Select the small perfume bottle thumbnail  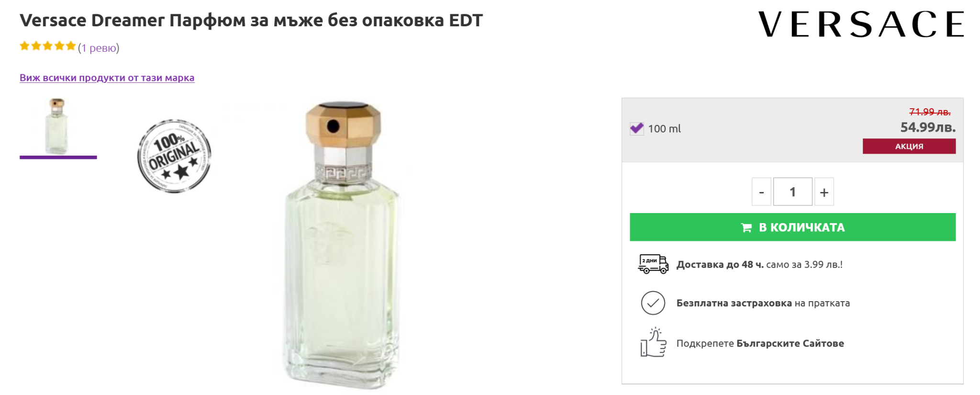[57, 126]
